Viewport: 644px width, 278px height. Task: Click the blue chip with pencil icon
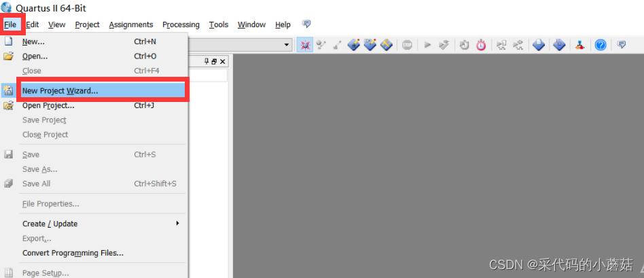pos(354,44)
